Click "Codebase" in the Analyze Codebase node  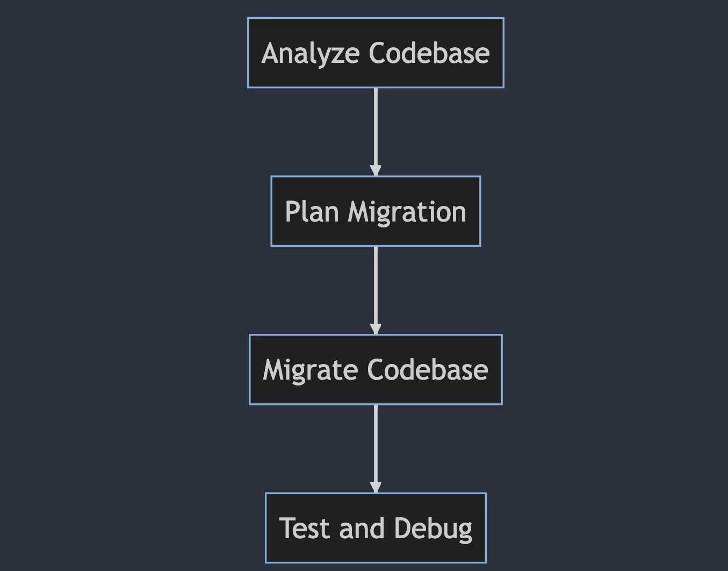[x=429, y=53]
